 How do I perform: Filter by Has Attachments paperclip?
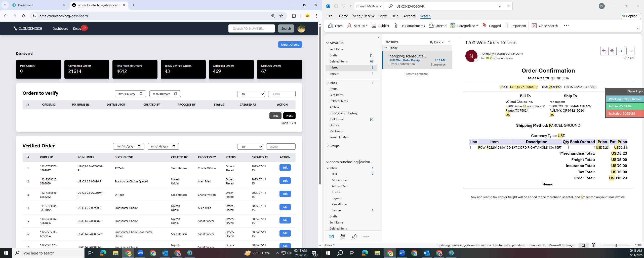click(409, 26)
